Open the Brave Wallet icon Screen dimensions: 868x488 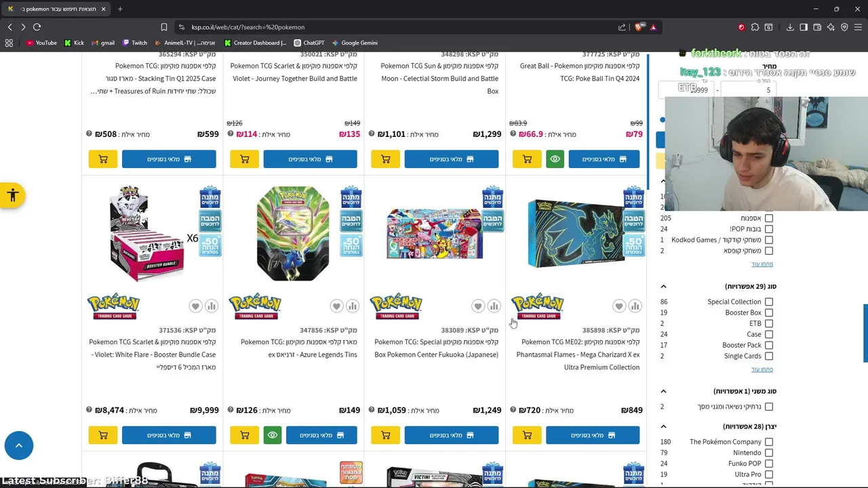click(x=817, y=27)
